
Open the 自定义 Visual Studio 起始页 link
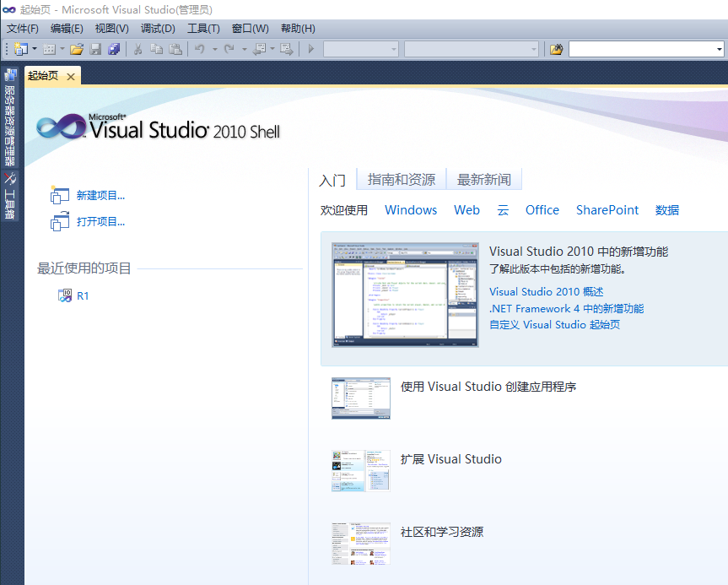click(555, 325)
